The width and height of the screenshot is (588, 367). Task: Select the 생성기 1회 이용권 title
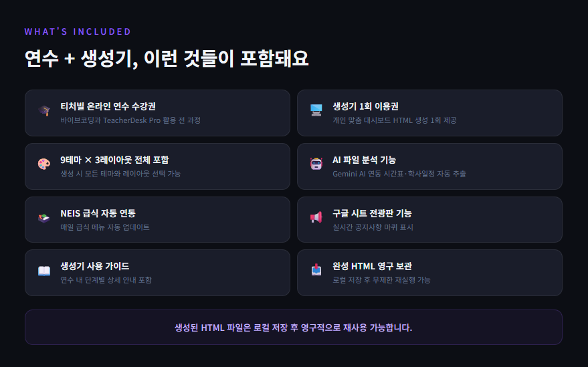(365, 106)
